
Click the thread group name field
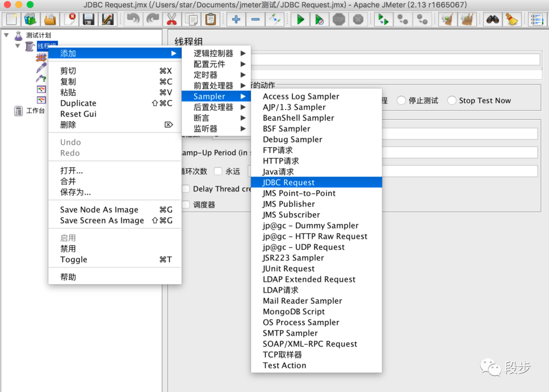395,59
